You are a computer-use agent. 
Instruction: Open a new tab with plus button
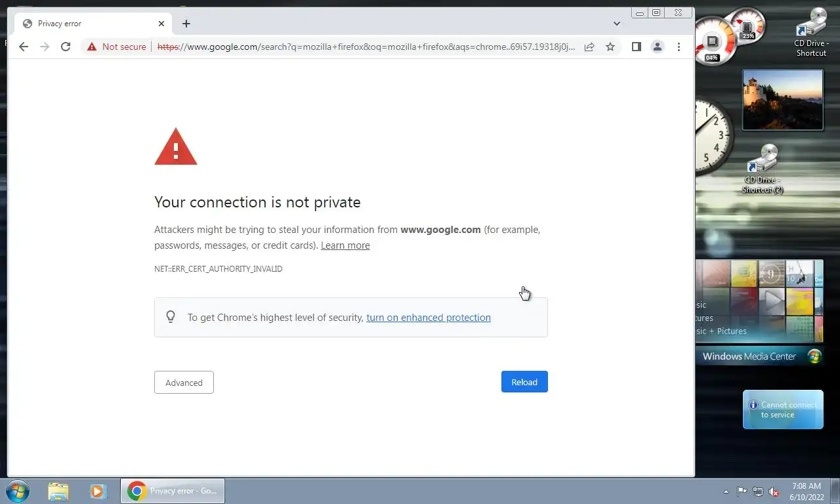pyautogui.click(x=186, y=24)
